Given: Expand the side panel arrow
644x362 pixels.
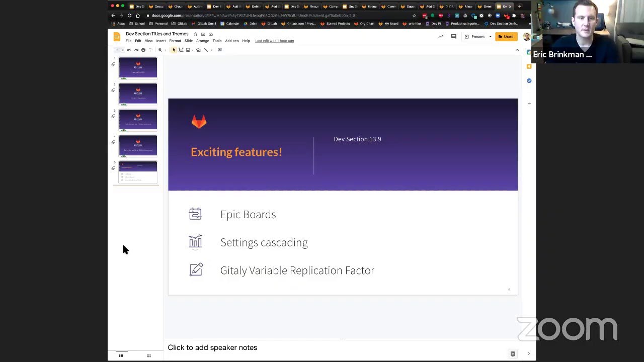Looking at the screenshot, I should [x=529, y=354].
